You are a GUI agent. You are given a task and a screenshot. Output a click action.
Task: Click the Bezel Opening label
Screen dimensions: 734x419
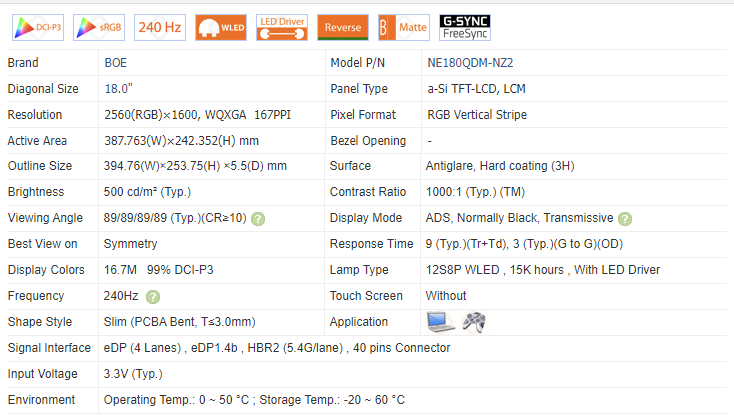coord(368,141)
